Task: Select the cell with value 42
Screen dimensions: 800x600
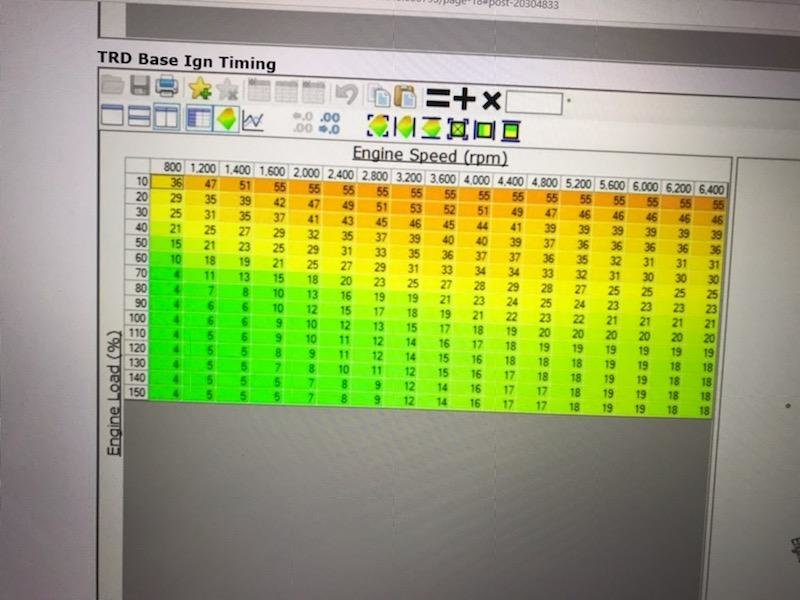Action: (272, 202)
